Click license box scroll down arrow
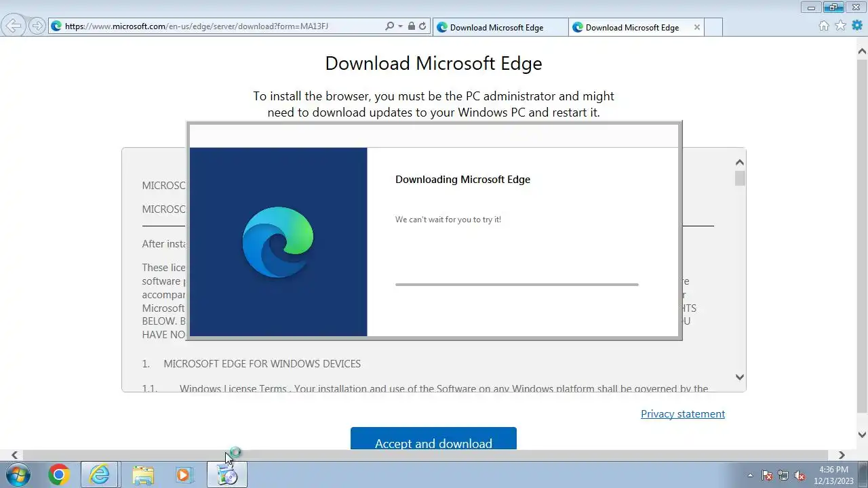 [x=740, y=377]
